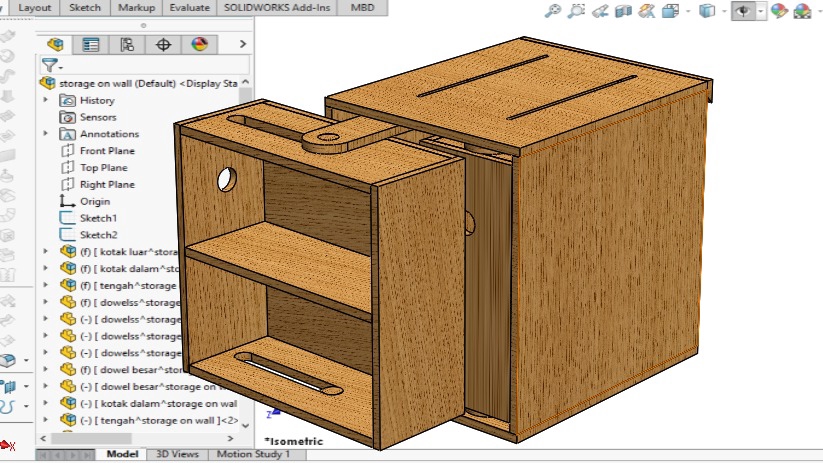Open the ConfigurationManager tab icon
The height and width of the screenshot is (463, 823).
coord(127,45)
